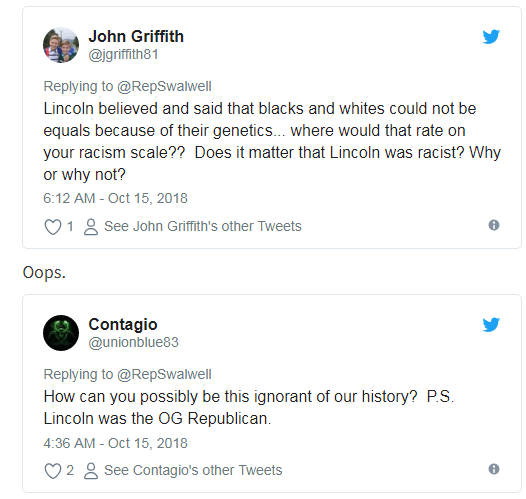Open Contagio's display name link
Screen dimensions: 526x499
(x=123, y=324)
